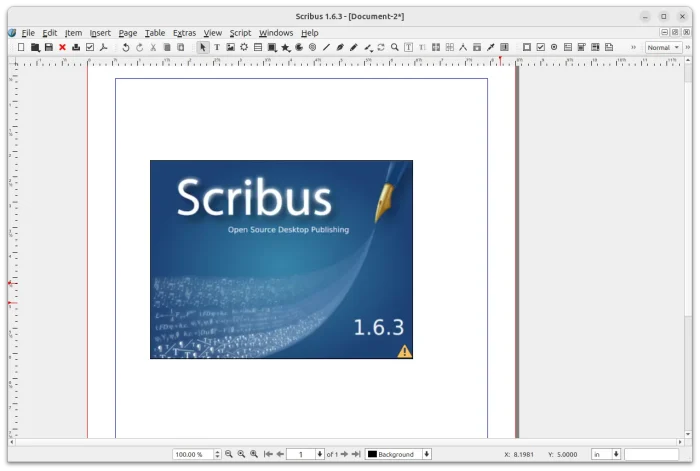Select the Polygon star tool

point(286,47)
